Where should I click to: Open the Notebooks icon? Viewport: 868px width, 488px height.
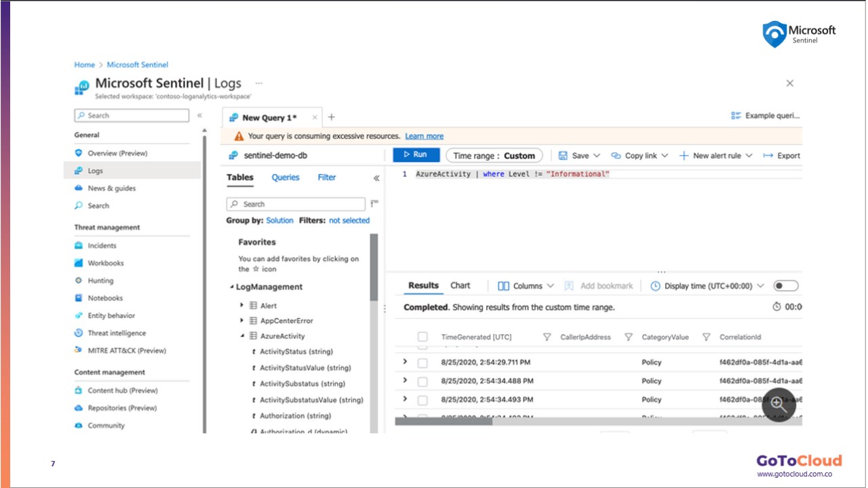pyautogui.click(x=79, y=298)
